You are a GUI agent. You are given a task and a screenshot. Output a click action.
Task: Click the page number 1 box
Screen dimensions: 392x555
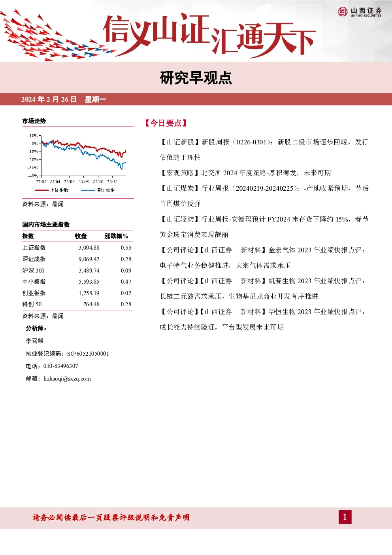pos(345,517)
